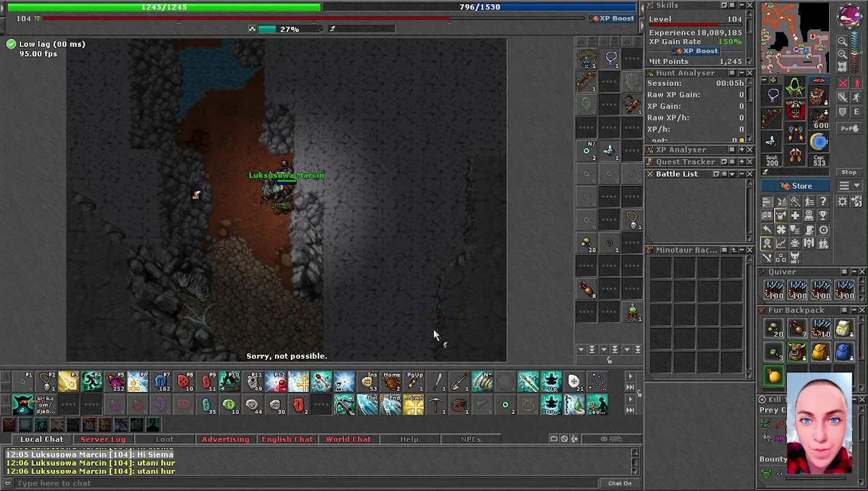Toggle the red standing figure mode
The width and height of the screenshot is (868, 491).
(x=857, y=83)
